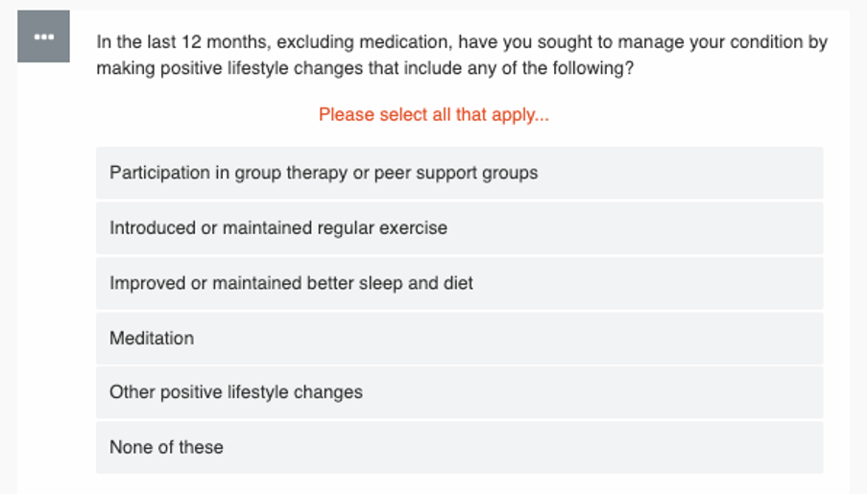Toggle the peer support groups answer row
868x495 pixels.
(460, 173)
